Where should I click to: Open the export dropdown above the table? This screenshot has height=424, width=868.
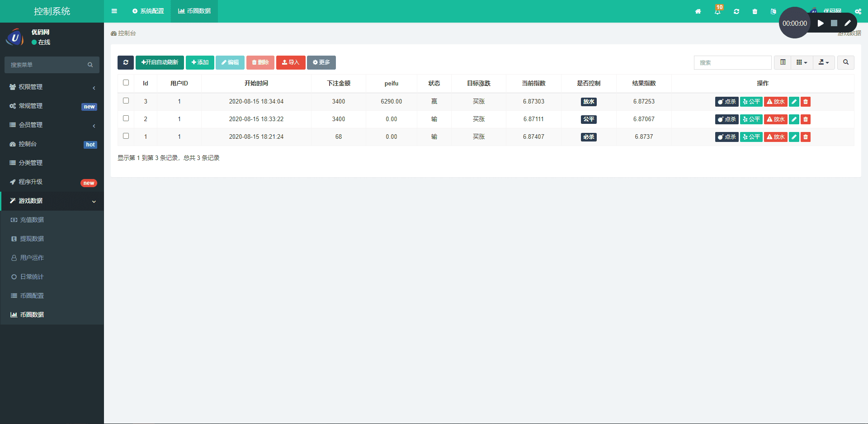[x=823, y=62]
